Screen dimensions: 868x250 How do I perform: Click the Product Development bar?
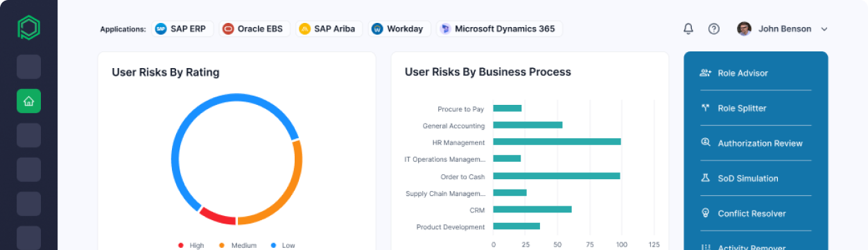[x=517, y=226]
